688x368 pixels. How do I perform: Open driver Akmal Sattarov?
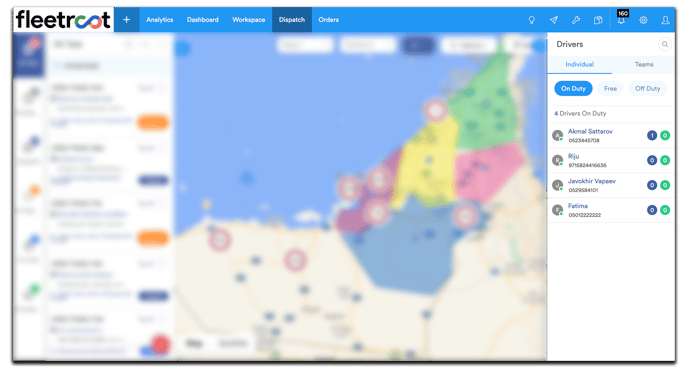[590, 132]
